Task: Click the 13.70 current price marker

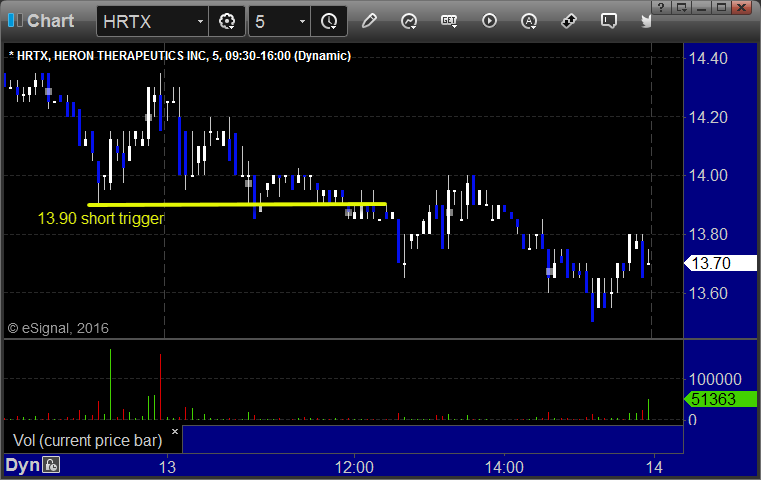Action: [720, 263]
